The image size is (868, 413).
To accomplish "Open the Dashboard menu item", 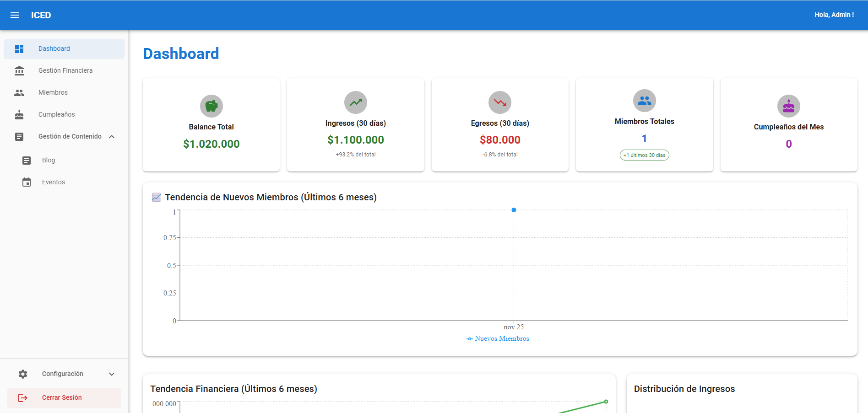I will (x=64, y=49).
